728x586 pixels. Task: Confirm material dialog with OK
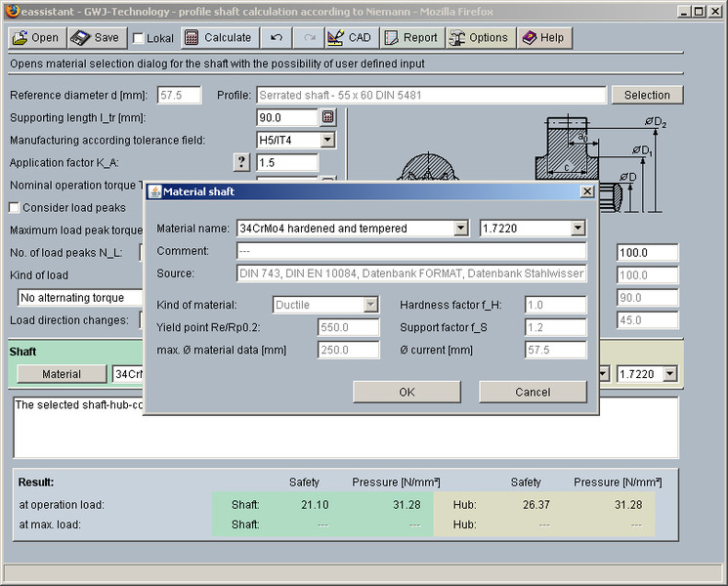(407, 392)
